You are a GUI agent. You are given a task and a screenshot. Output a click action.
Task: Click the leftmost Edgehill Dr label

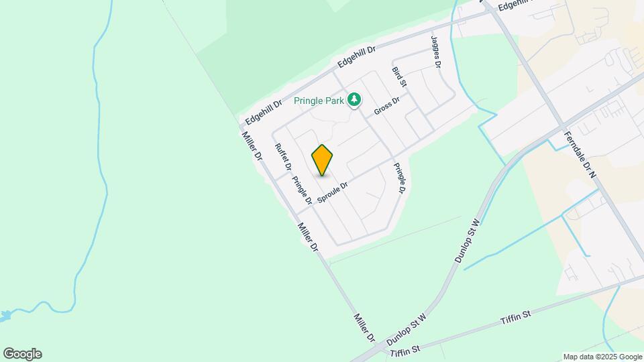[264, 112]
